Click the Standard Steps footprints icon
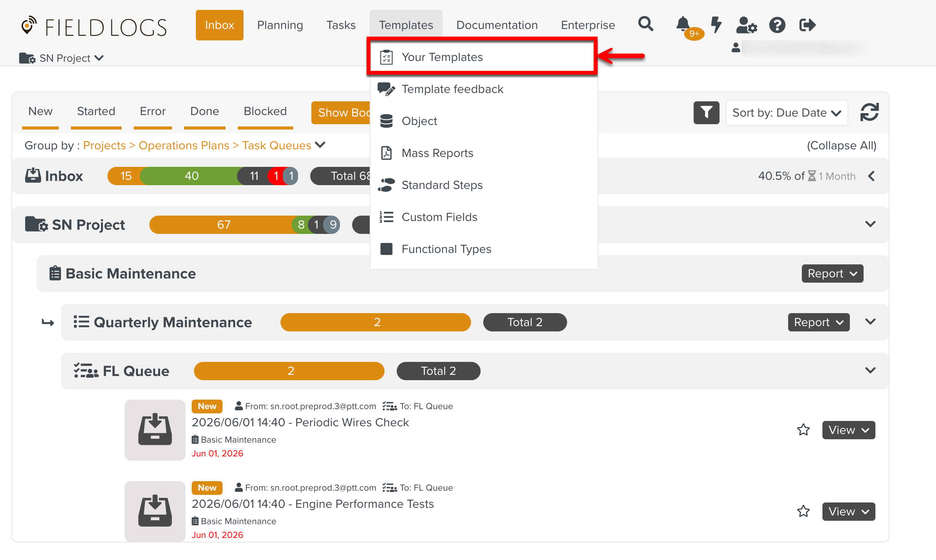 [386, 185]
